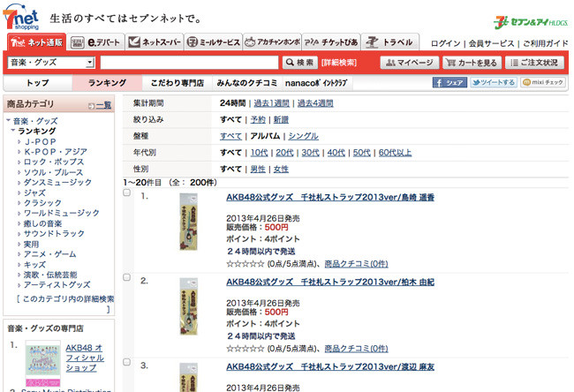Go to the トップ menu item
The height and width of the screenshot is (392, 574).
coord(38,83)
